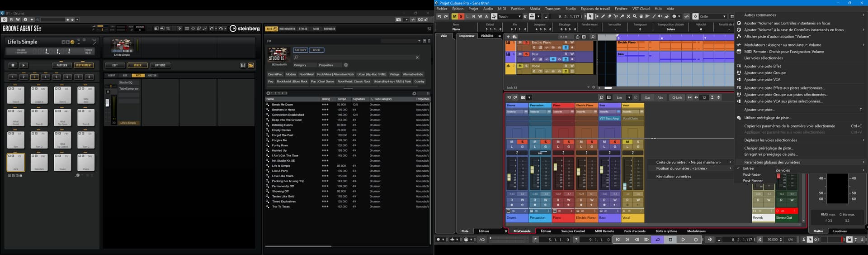This screenshot has height=255, width=868.
Task: Enable read automation on Piano mixer channel
Action: pyautogui.click(x=558, y=200)
